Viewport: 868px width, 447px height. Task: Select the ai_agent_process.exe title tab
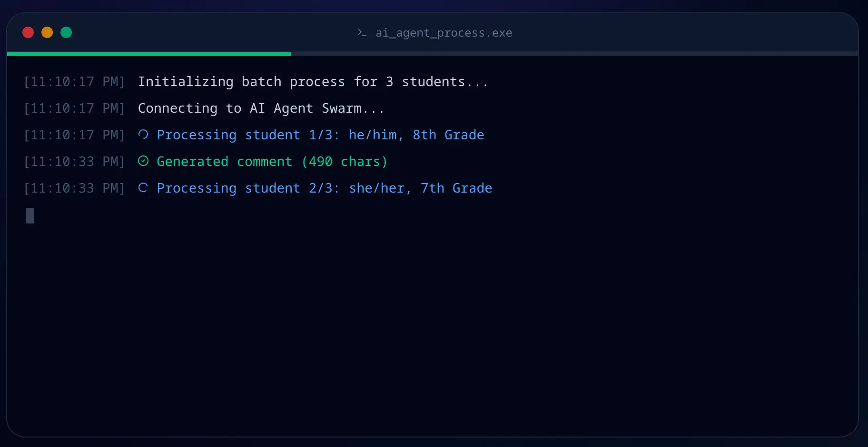[444, 33]
